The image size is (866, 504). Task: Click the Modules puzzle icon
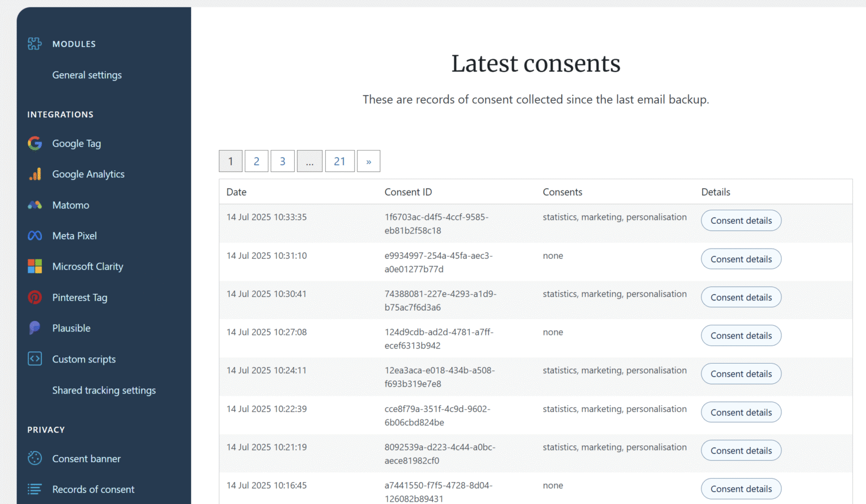[34, 43]
